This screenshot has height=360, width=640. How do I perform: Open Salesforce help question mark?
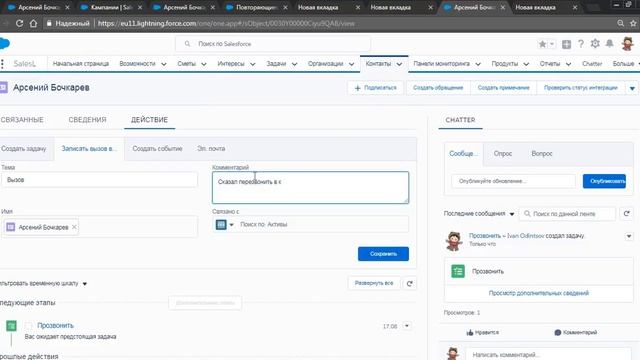(x=581, y=44)
